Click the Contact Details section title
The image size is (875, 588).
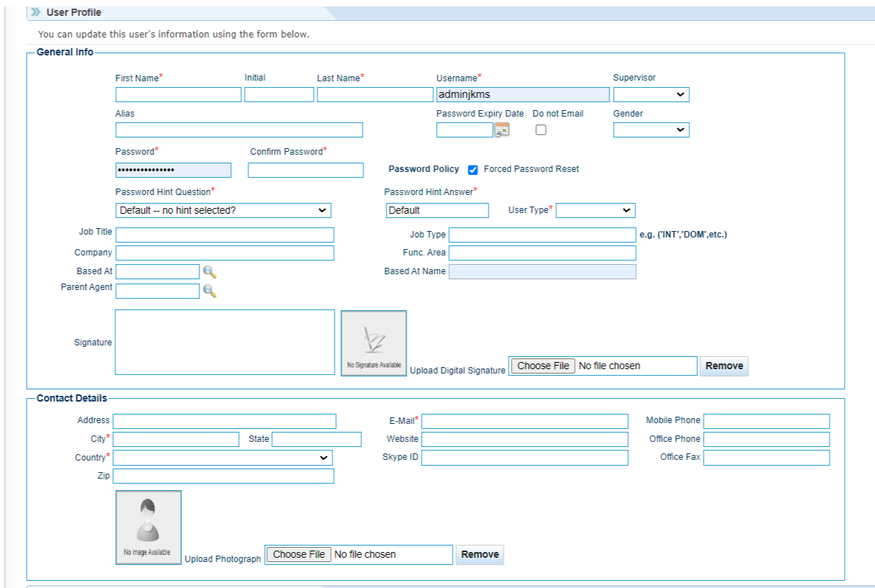pyautogui.click(x=72, y=398)
